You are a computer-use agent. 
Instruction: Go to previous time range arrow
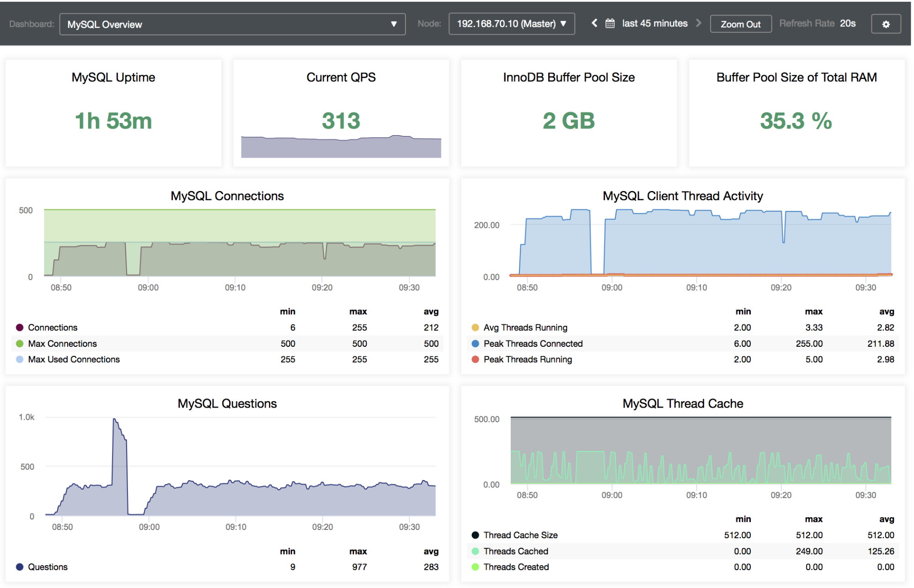tap(594, 23)
